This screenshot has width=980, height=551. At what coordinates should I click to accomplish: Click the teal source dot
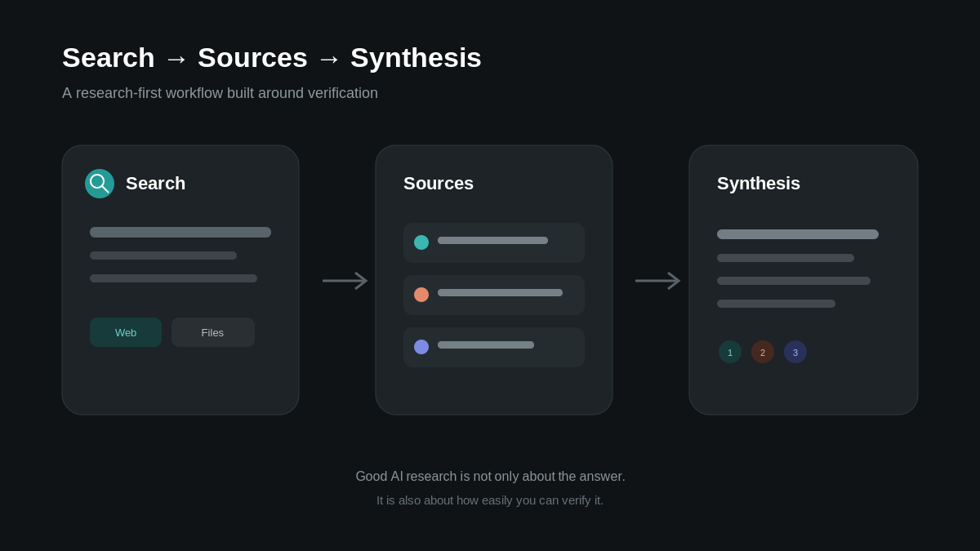[x=421, y=242]
